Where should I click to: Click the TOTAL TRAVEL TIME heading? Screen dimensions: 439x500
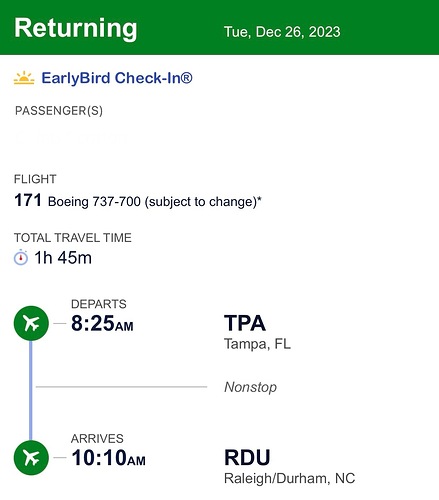[x=73, y=238]
